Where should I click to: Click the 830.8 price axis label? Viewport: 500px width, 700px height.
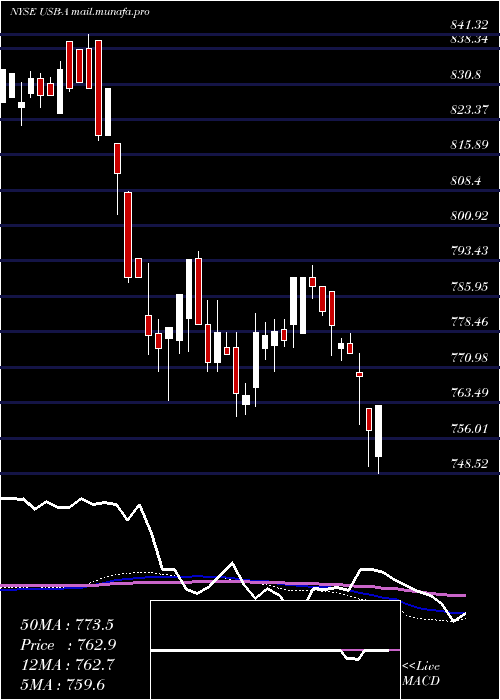(466, 75)
